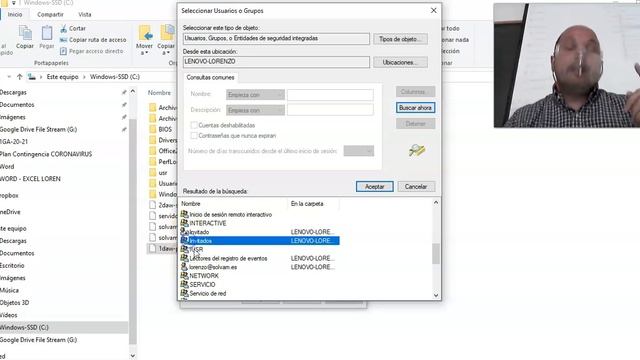This screenshot has height=360, width=640.
Task: Click the Columnas button
Action: pos(415,92)
